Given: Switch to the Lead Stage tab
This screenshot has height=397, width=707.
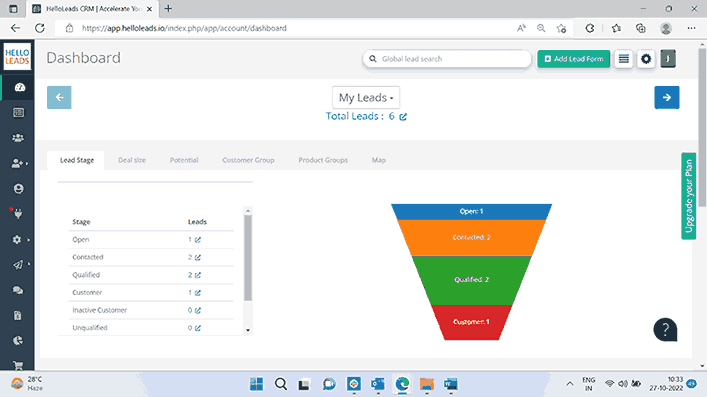Looking at the screenshot, I should (77, 160).
